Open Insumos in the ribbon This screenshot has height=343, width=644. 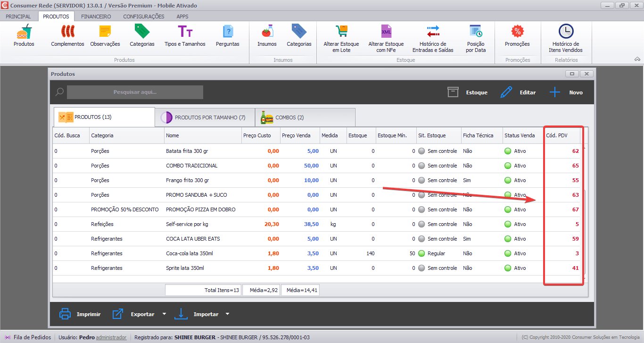coord(267,35)
